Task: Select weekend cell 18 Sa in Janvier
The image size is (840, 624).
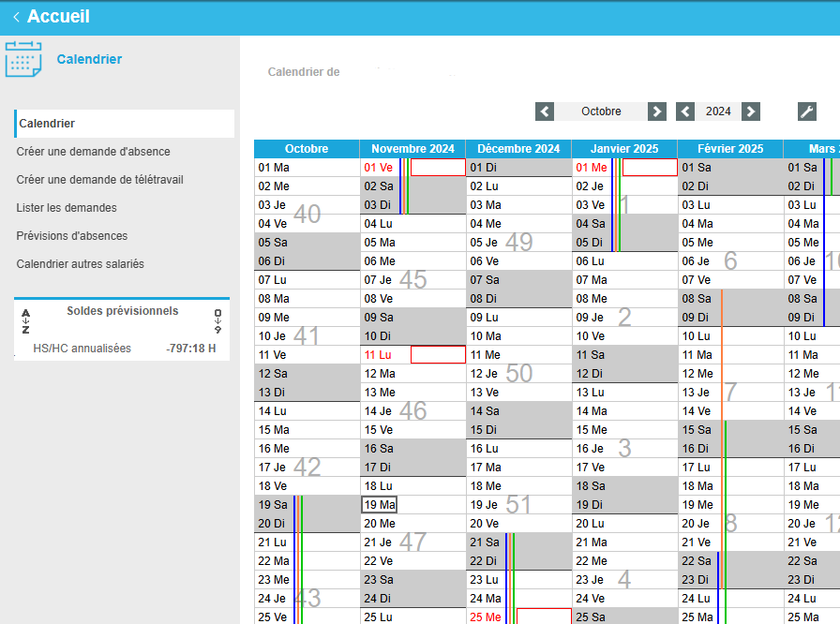Action: click(x=624, y=486)
